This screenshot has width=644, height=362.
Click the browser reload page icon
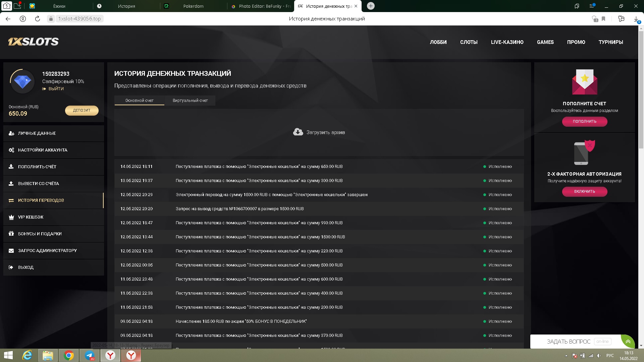tap(38, 19)
